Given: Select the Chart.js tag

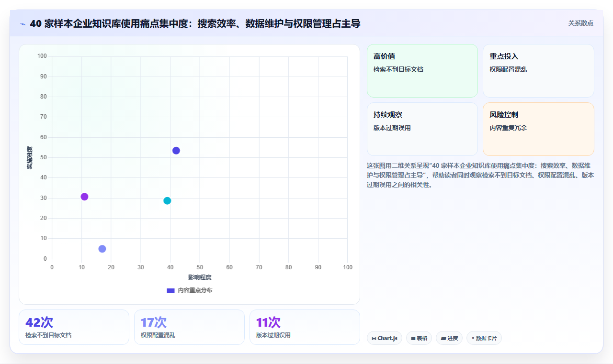Looking at the screenshot, I should pos(385,338).
